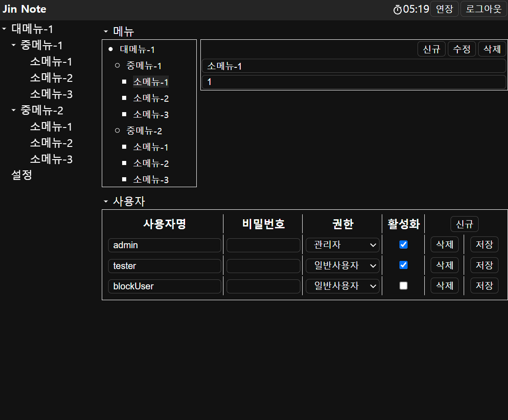
Task: Click the 연장 button in the header
Action: coord(444,9)
